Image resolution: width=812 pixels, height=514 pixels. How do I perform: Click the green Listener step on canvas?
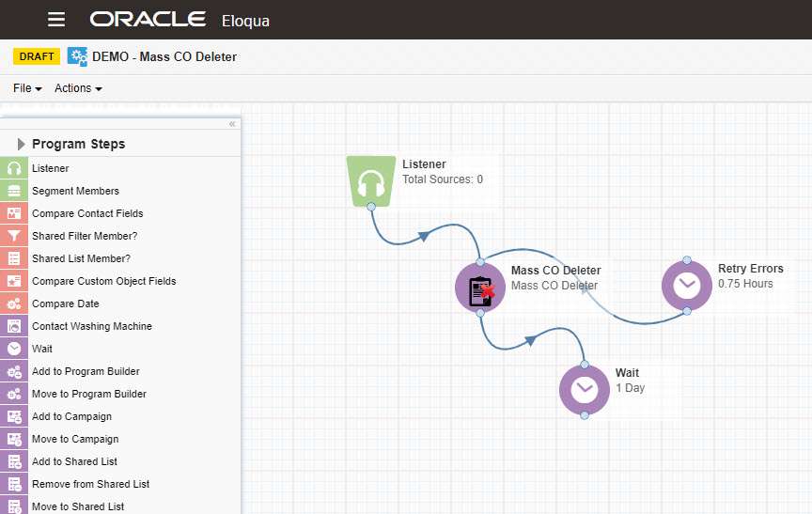(371, 181)
